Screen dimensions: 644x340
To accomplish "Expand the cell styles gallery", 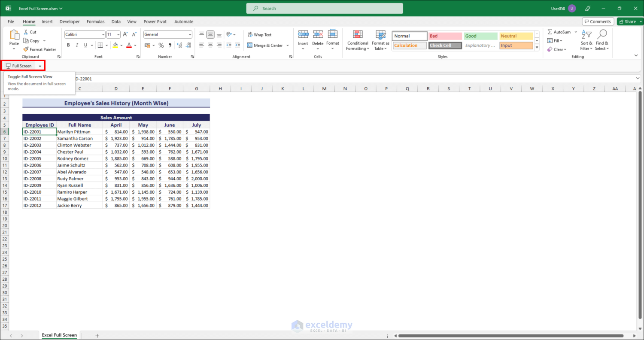I will (x=537, y=47).
